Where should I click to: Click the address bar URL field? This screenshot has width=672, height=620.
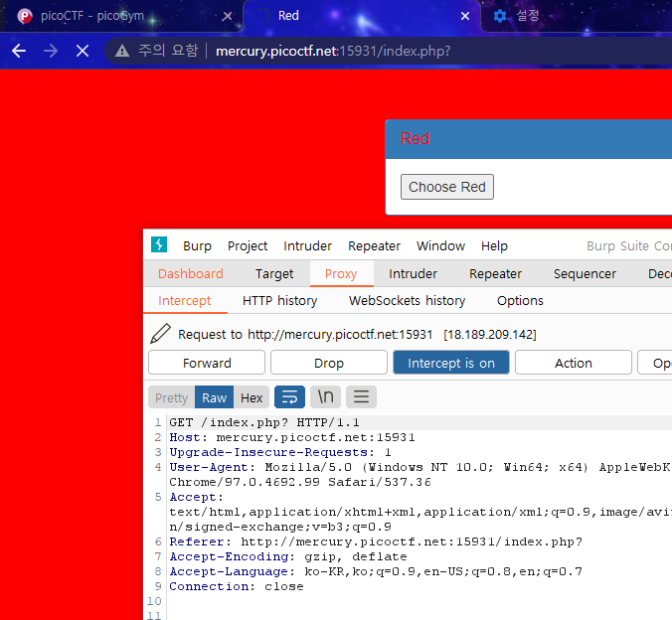point(388,51)
